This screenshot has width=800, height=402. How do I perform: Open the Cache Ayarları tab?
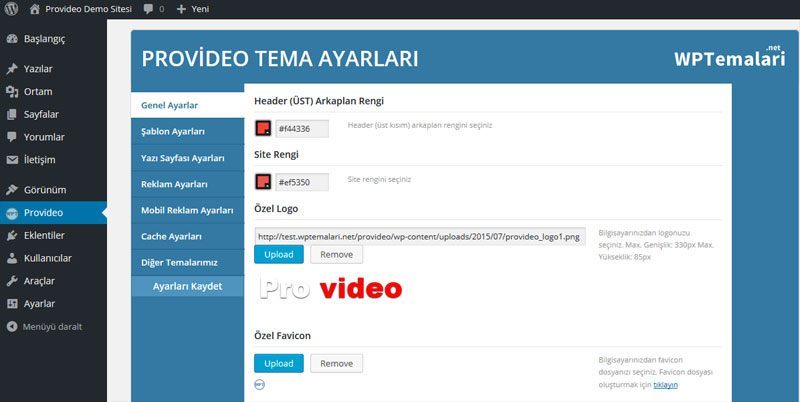point(188,237)
